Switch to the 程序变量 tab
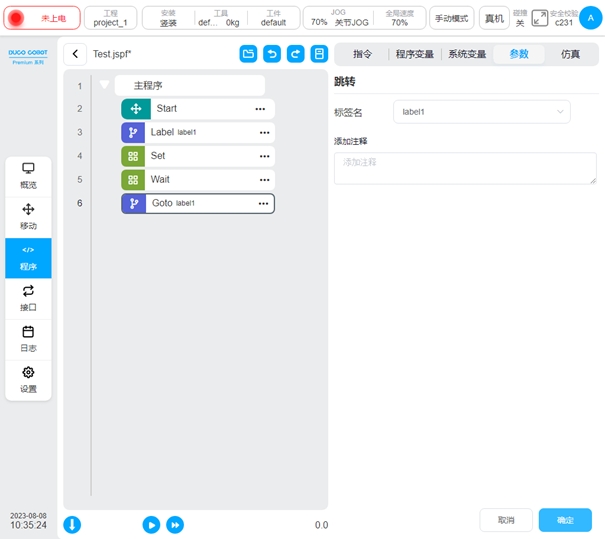 416,54
